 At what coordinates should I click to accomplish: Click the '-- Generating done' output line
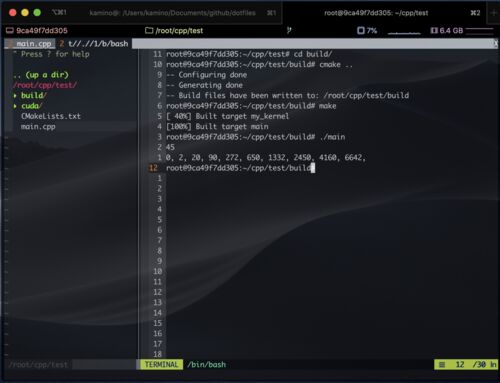(204, 85)
